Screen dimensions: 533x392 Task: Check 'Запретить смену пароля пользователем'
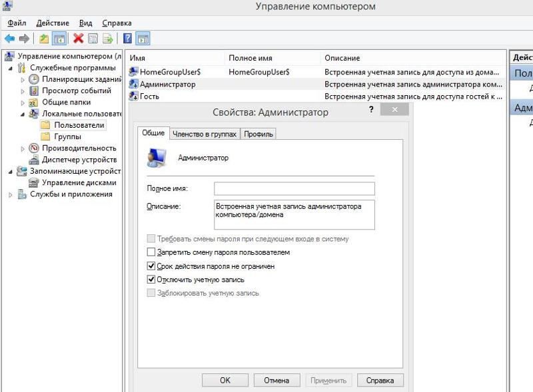click(x=151, y=252)
